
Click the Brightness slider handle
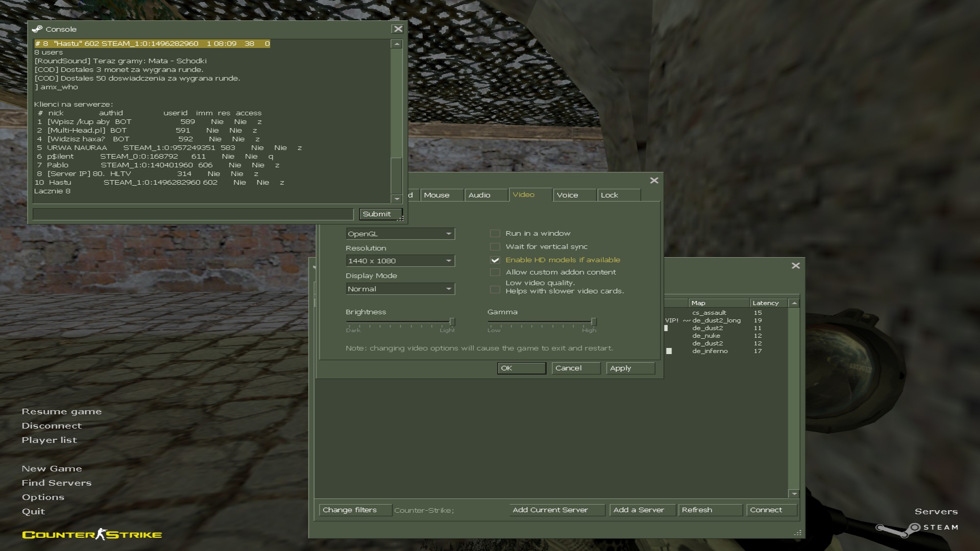click(x=452, y=322)
